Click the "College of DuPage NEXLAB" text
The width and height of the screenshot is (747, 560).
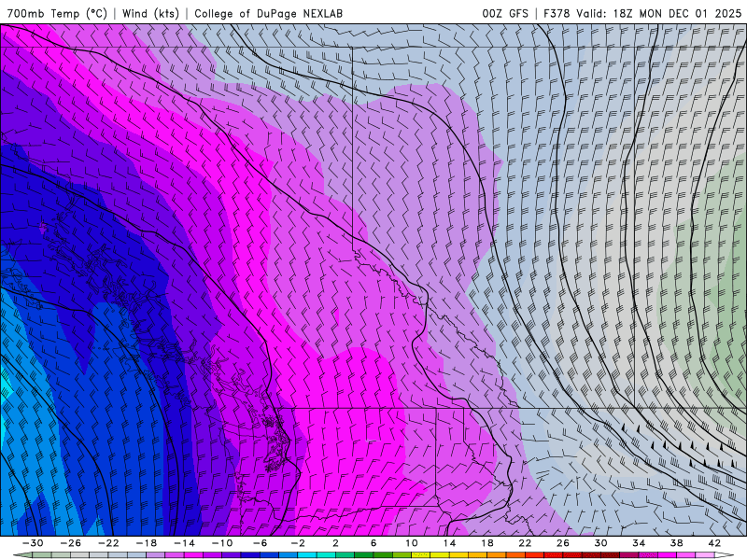[268, 13]
